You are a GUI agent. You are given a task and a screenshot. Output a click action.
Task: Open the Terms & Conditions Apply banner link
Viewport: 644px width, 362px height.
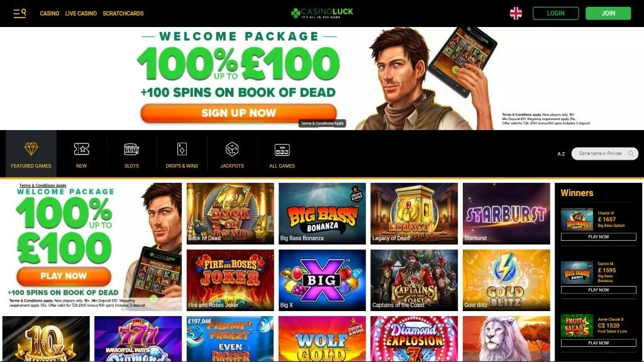pyautogui.click(x=323, y=123)
